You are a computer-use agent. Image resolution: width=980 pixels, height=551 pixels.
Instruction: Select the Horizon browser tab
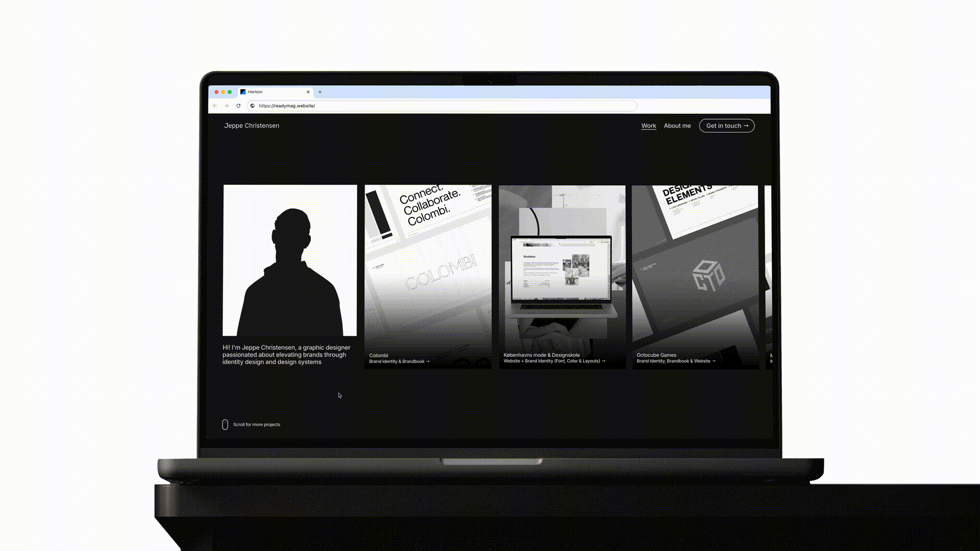tap(271, 92)
